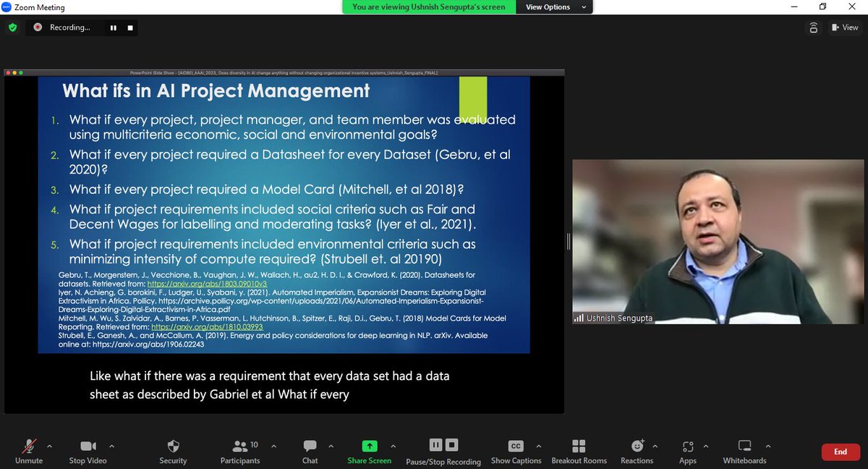Turn on Show Captions CC button
868x469 pixels.
tap(516, 450)
